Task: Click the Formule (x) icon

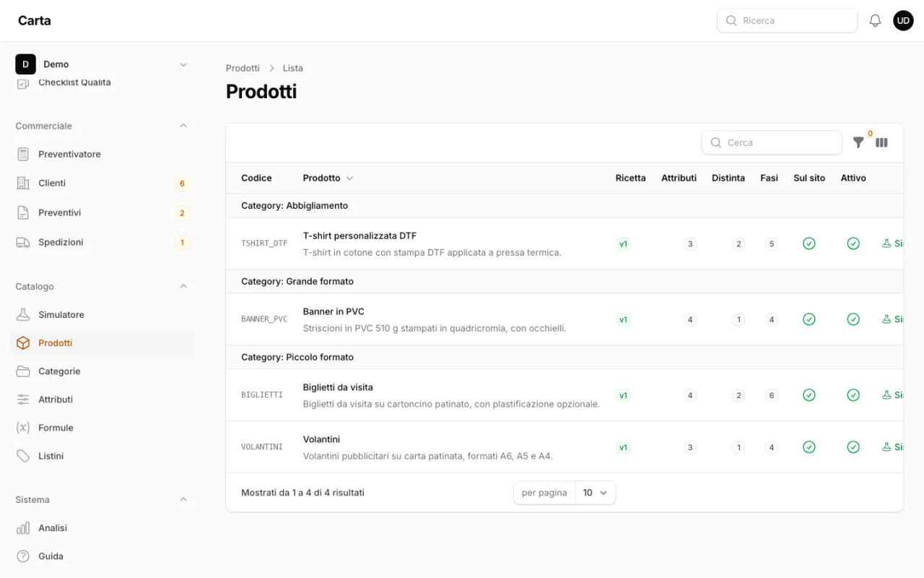Action: 23,428
